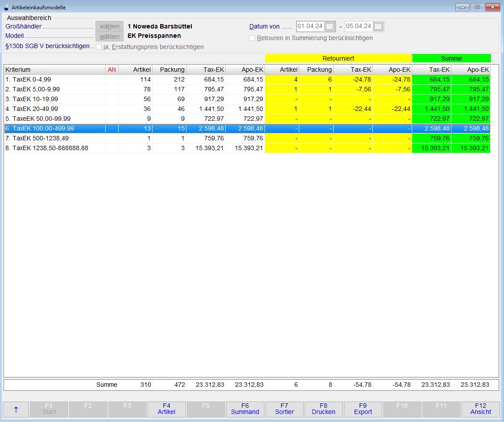Print using F8 Drucken button
The height and width of the screenshot is (422, 504).
tap(323, 410)
